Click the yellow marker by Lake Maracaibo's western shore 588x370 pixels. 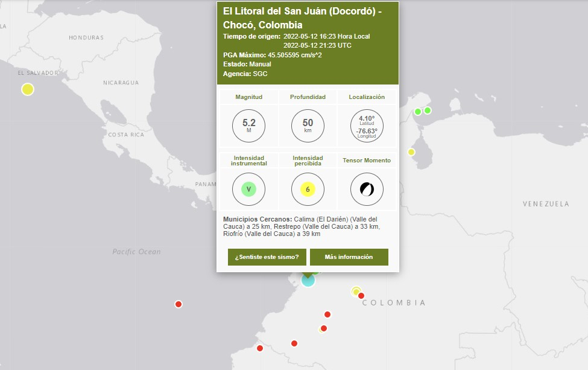click(x=411, y=152)
